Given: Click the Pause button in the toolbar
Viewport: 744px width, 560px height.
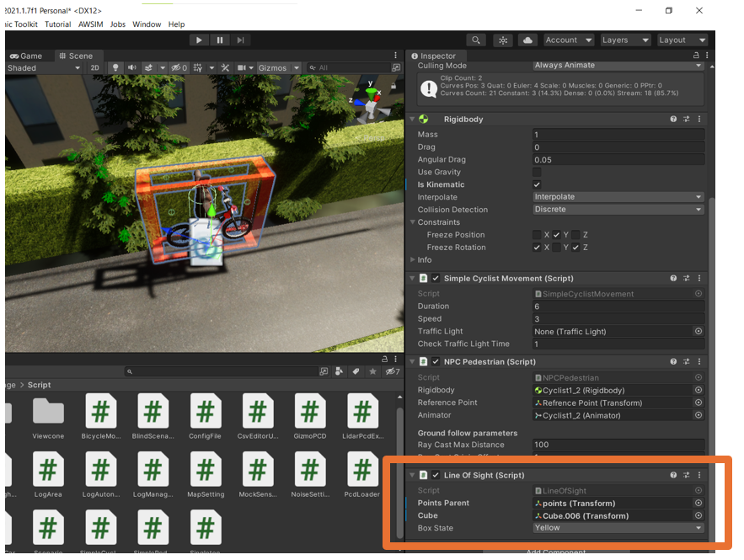Looking at the screenshot, I should (x=220, y=40).
